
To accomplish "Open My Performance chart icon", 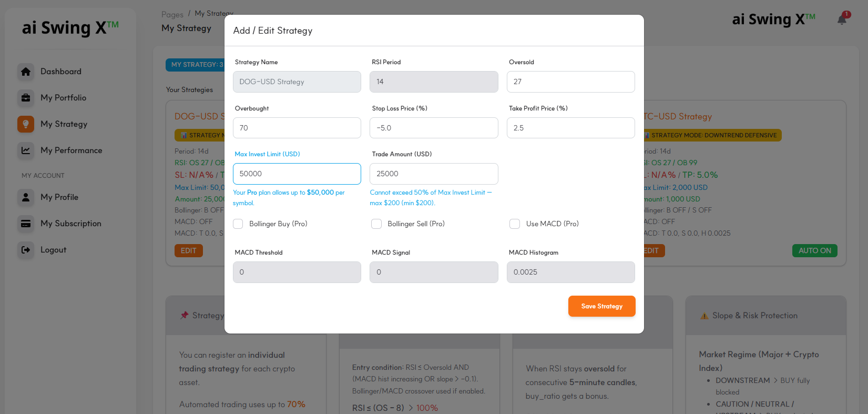I will (25, 150).
